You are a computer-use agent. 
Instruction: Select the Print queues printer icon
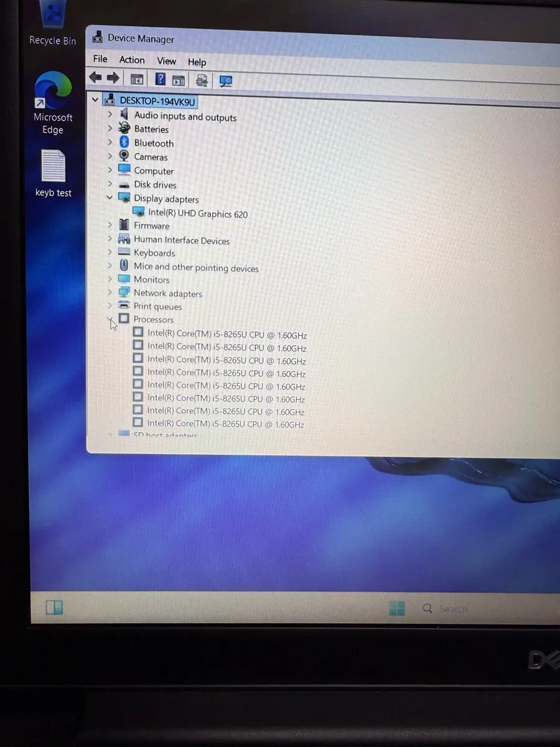coord(124,305)
